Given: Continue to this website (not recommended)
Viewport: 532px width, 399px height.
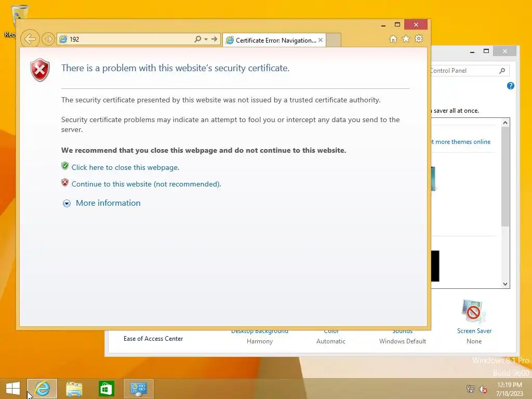Looking at the screenshot, I should pos(146,184).
